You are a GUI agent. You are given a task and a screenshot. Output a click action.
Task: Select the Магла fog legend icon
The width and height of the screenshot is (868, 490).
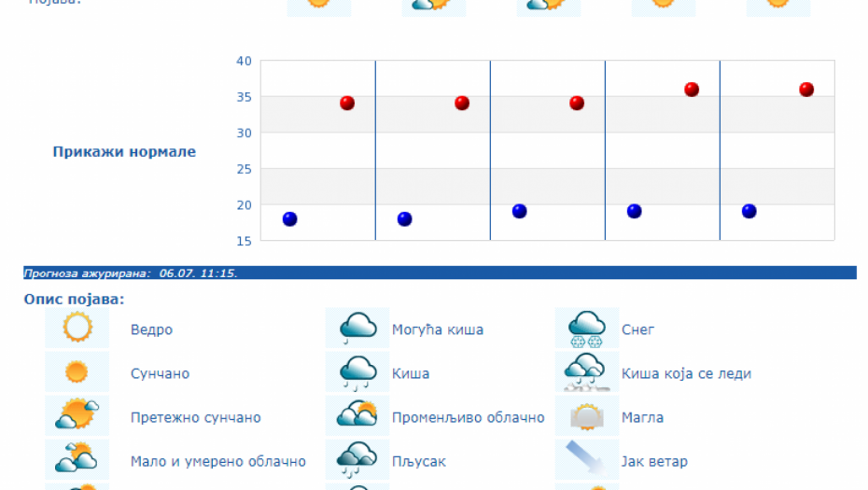pyautogui.click(x=587, y=416)
